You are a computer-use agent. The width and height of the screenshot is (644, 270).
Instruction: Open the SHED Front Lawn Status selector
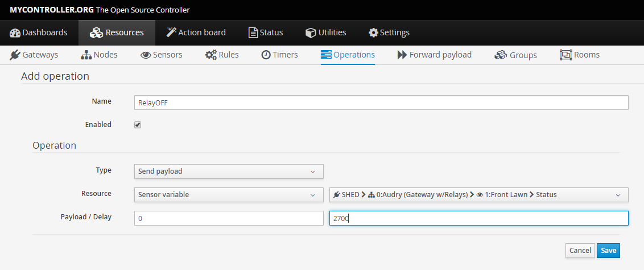tap(478, 195)
